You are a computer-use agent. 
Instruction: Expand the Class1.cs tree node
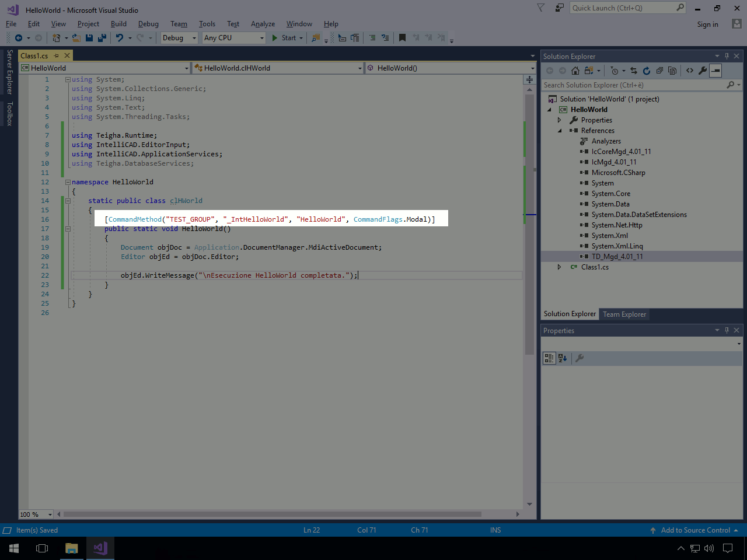point(559,267)
